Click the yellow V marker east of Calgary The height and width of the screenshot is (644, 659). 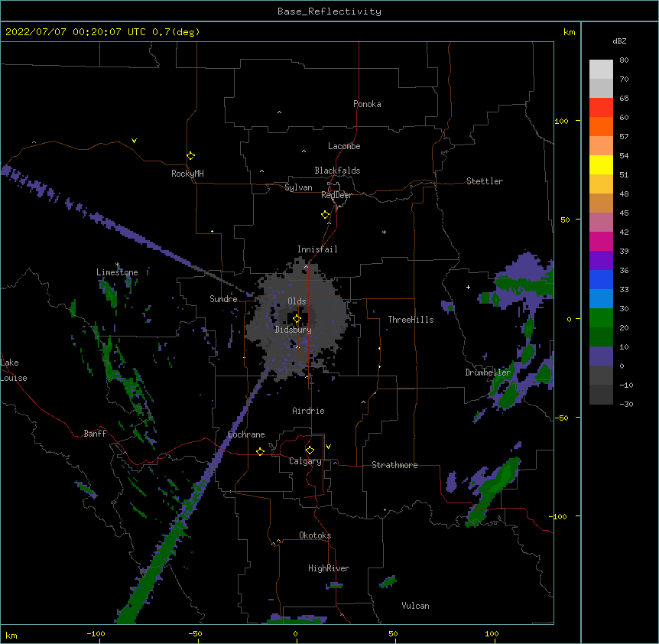tap(328, 447)
